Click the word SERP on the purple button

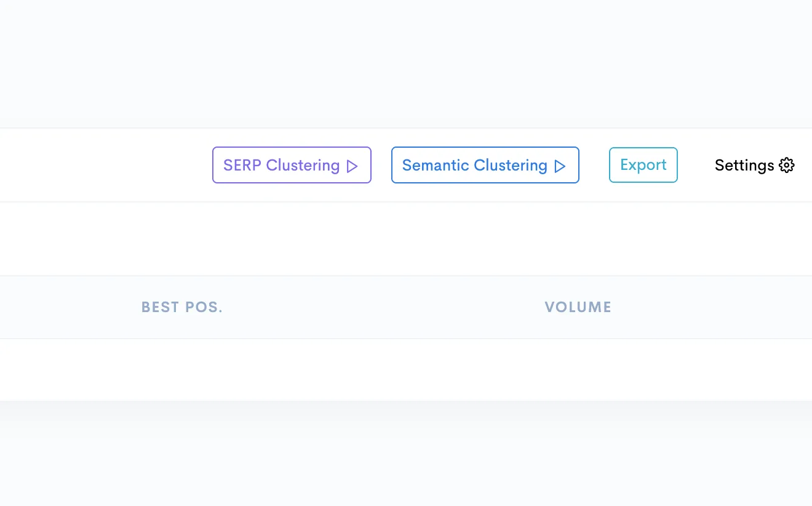[x=242, y=165]
